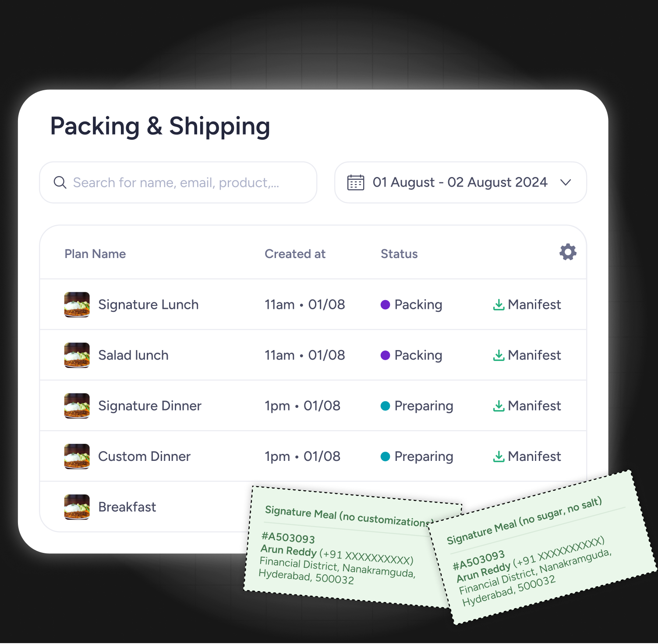Viewport: 658px width, 644px height.
Task: Expand the date range chevron
Action: pyautogui.click(x=566, y=182)
